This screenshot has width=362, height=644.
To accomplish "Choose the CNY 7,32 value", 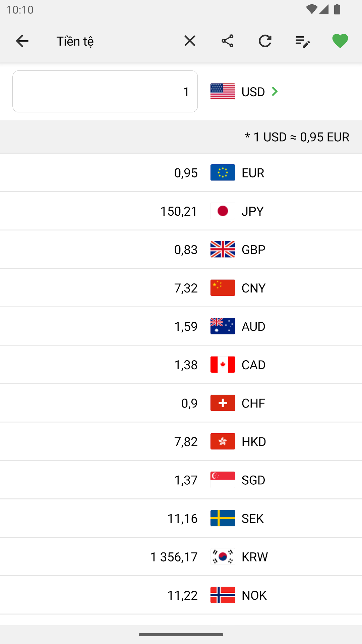I will pyautogui.click(x=186, y=288).
